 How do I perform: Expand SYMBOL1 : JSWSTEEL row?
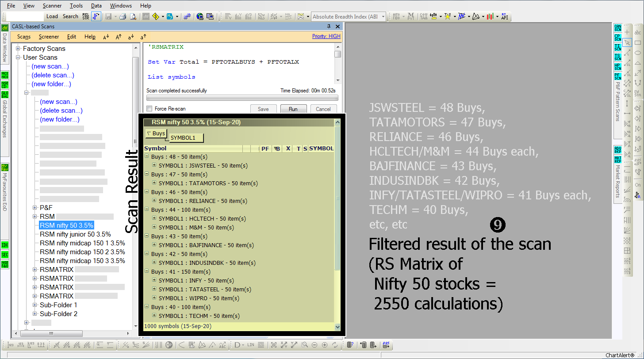[x=154, y=165]
